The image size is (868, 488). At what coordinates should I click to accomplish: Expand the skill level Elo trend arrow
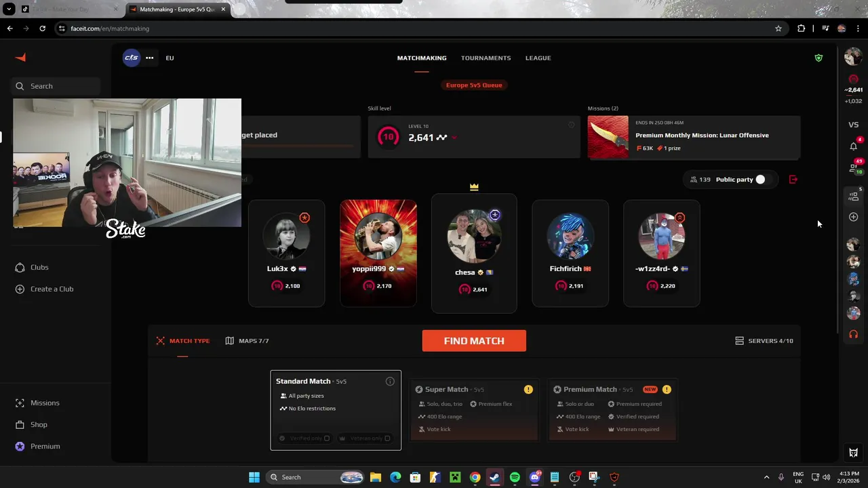click(454, 138)
